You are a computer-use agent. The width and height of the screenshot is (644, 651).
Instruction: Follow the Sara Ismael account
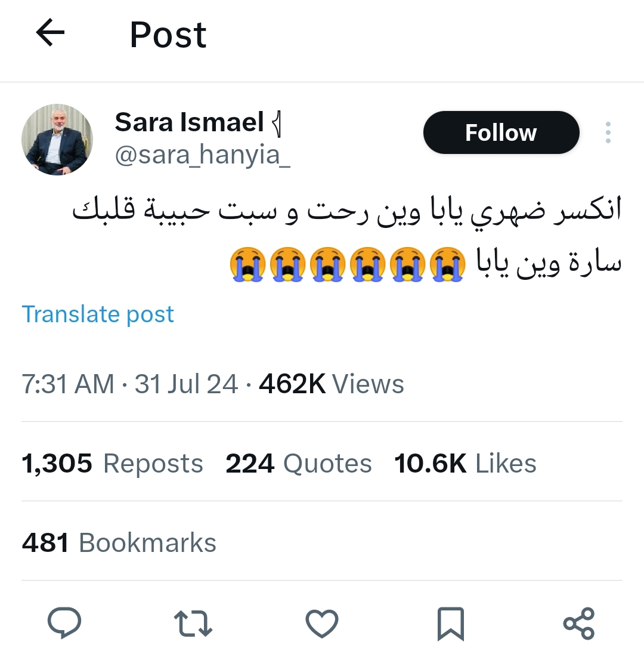(501, 132)
